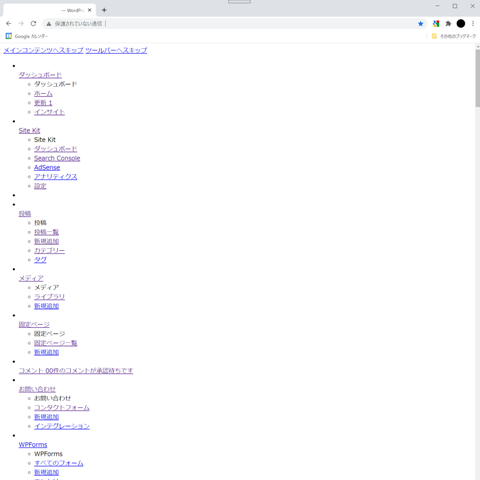Viewport: 480px width, 480px height.
Task: Open the Extensions puzzle-piece menu
Action: pyautogui.click(x=448, y=24)
